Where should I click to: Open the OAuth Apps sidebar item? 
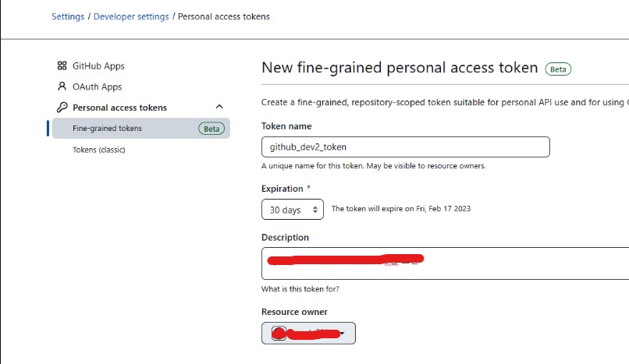(x=97, y=87)
